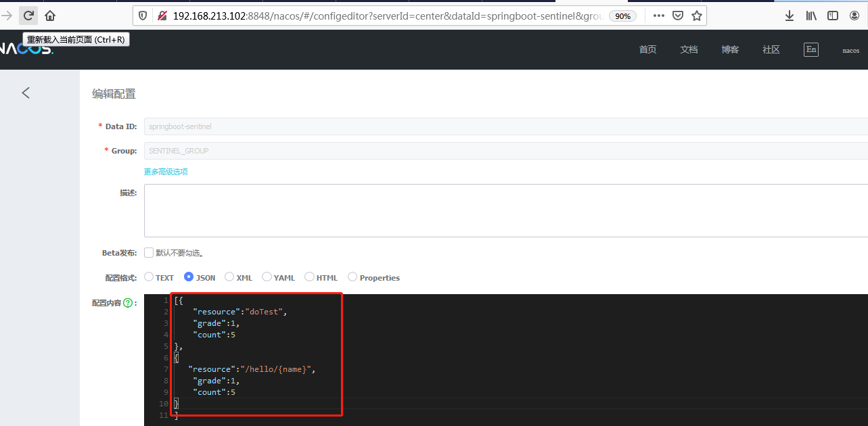The height and width of the screenshot is (426, 868).
Task: Open the downloads icon
Action: 789,15
